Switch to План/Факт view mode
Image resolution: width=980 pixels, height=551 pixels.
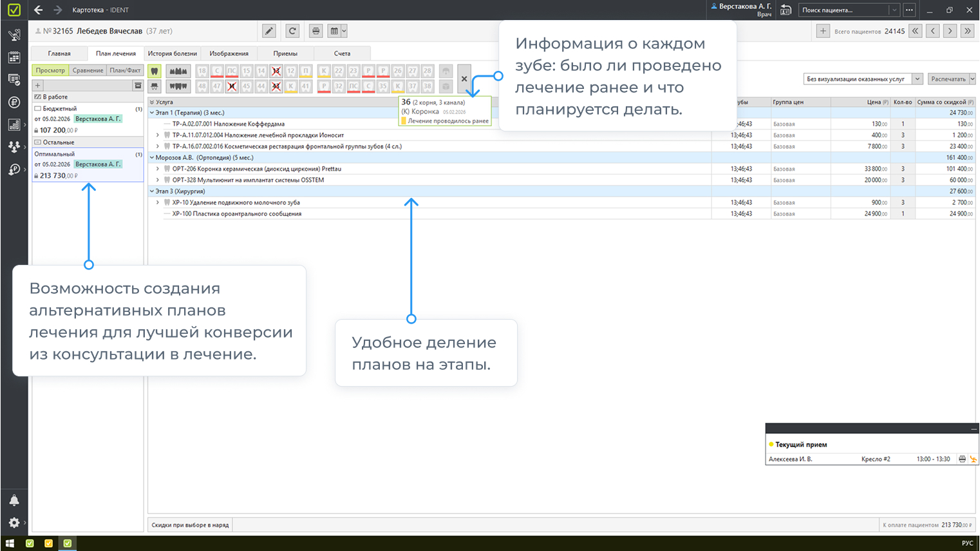click(x=125, y=70)
